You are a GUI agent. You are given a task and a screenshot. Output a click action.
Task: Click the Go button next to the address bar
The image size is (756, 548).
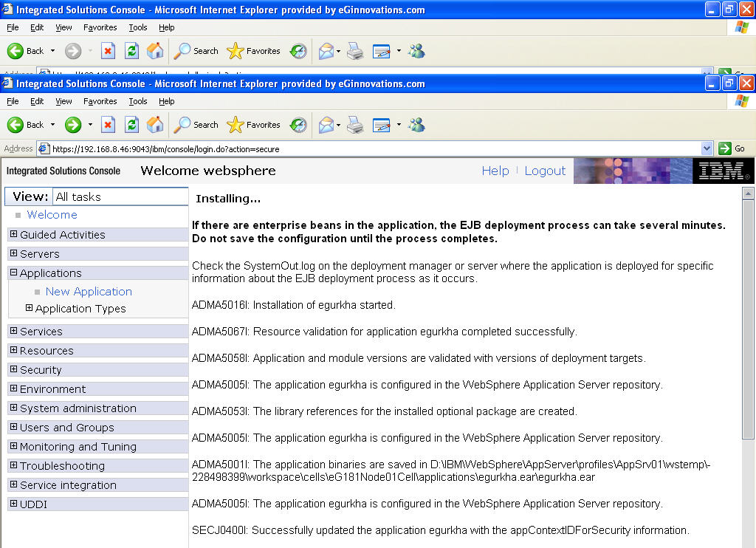732,148
